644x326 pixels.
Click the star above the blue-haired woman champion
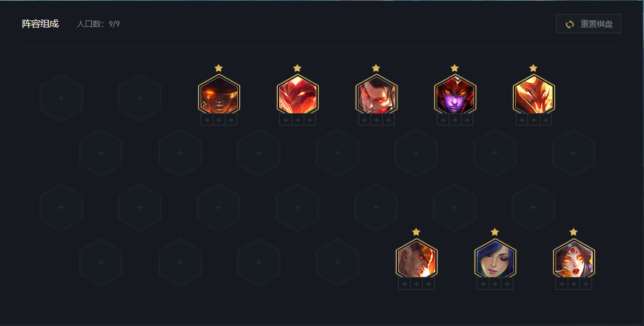pyautogui.click(x=494, y=232)
